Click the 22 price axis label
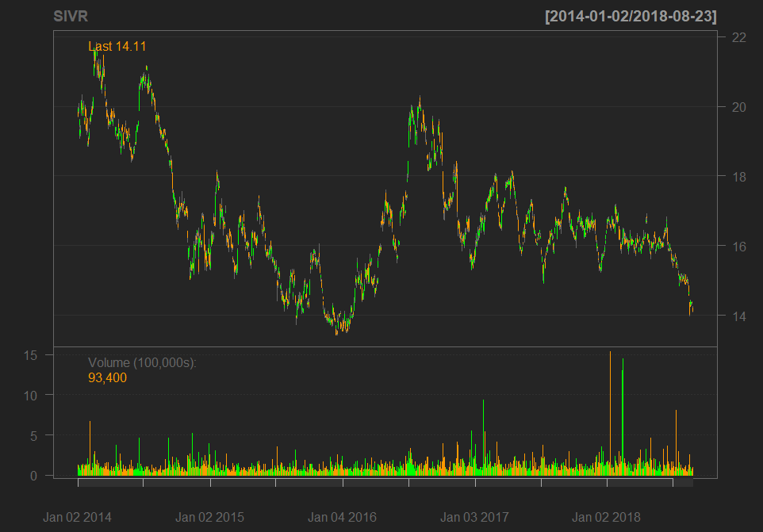The image size is (763, 532). pyautogui.click(x=738, y=37)
